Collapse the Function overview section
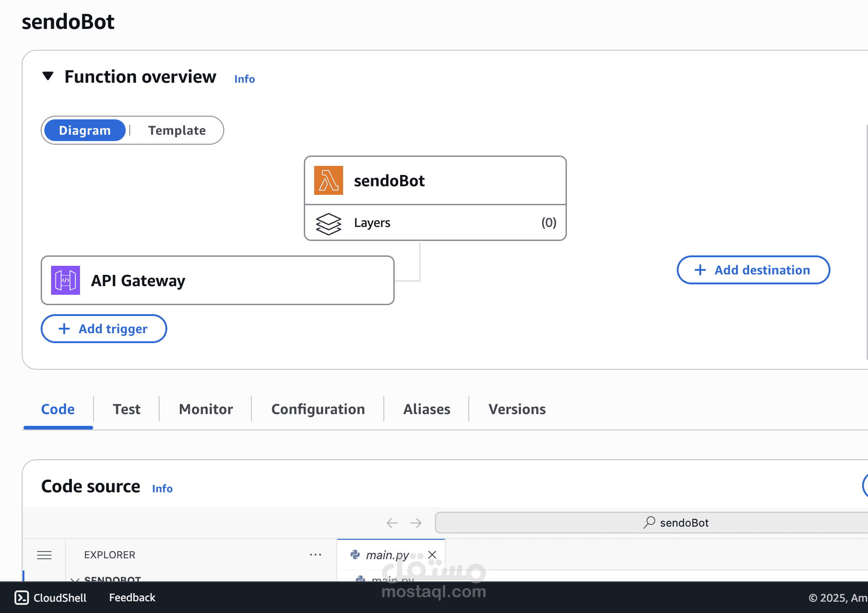The image size is (868, 613). click(48, 76)
